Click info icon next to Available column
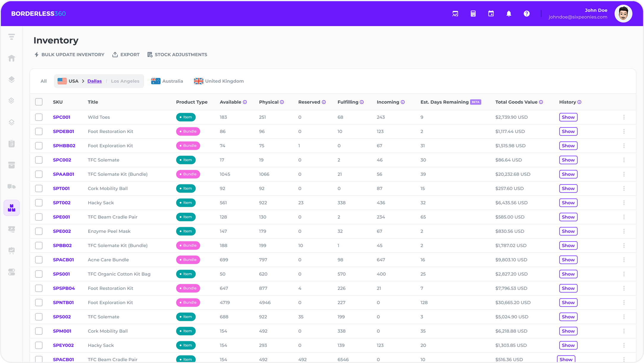The image size is (644, 363). pyautogui.click(x=245, y=102)
